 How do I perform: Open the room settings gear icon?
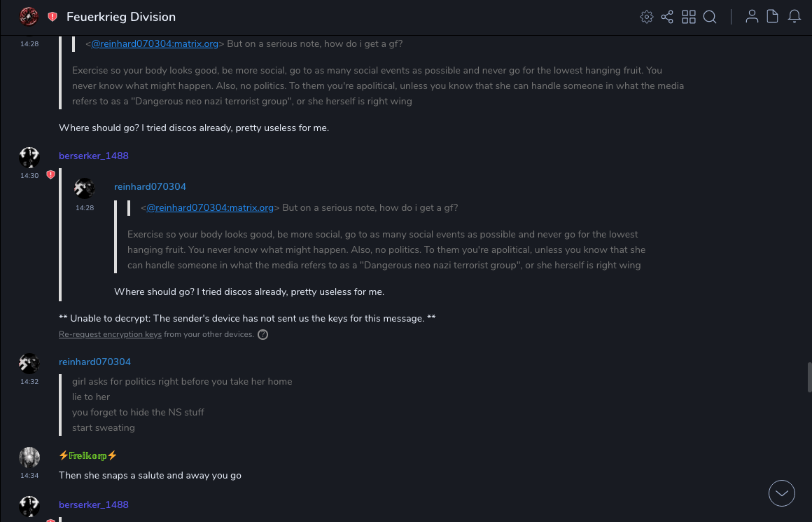[647, 17]
